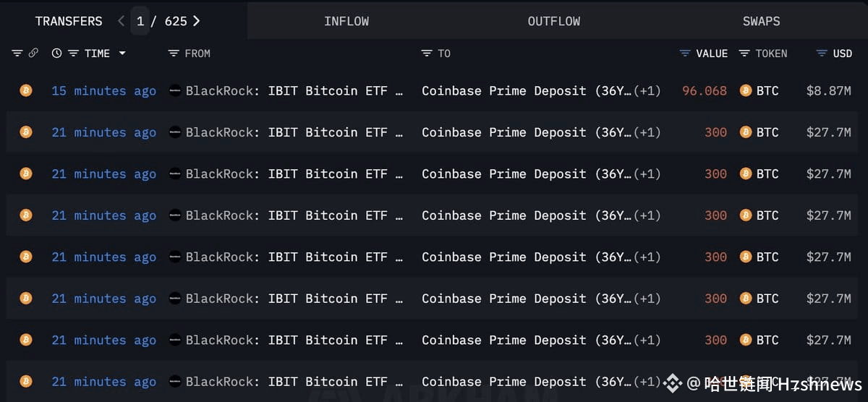
Task: Click the page number 1 field
Action: (x=140, y=21)
